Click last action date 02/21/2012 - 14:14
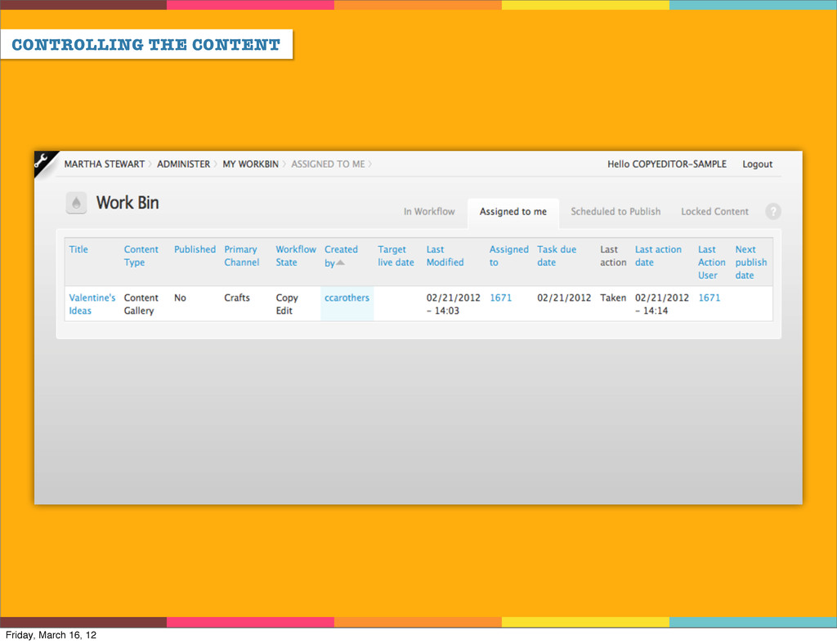 point(661,304)
